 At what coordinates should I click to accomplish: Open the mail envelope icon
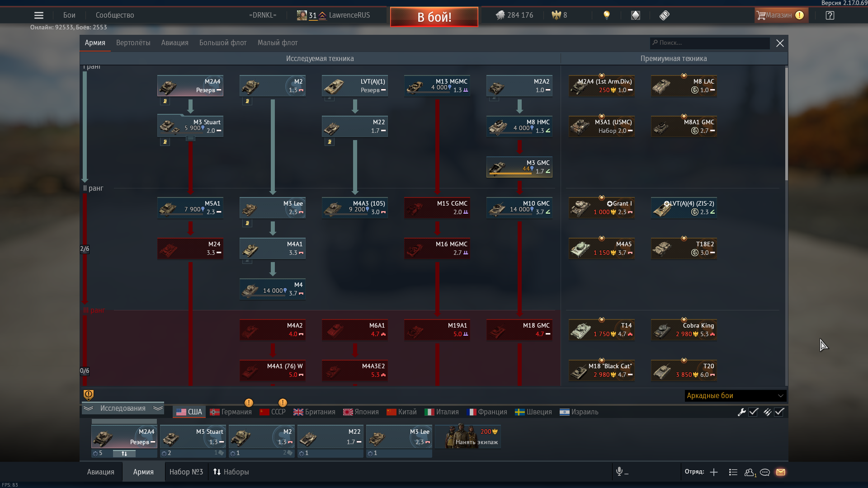click(x=781, y=472)
